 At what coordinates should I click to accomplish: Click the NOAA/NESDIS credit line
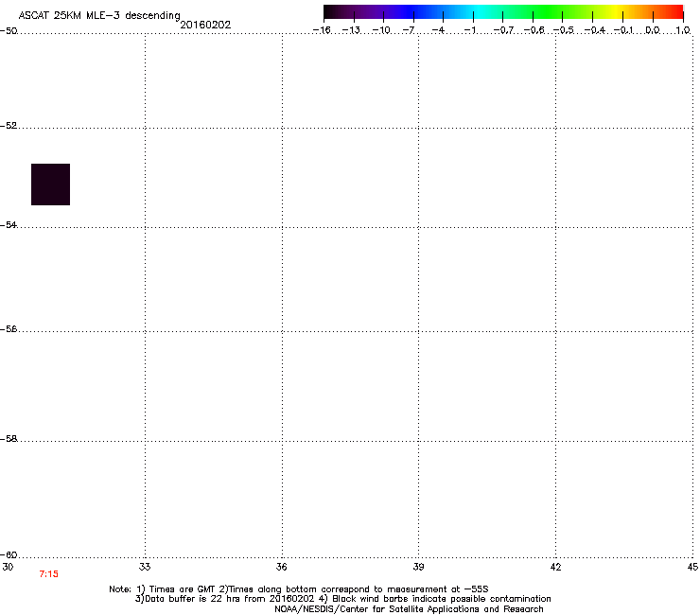409,609
